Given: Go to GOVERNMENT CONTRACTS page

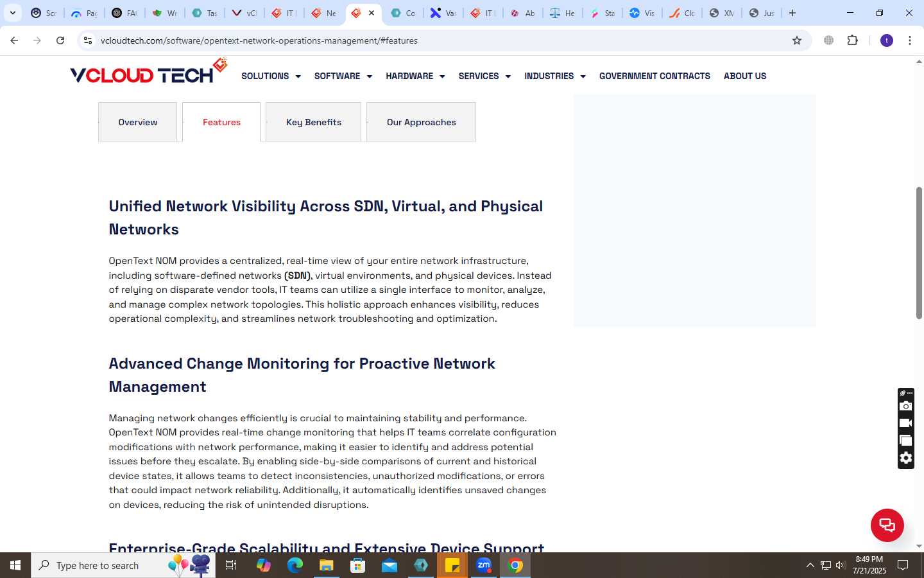Looking at the screenshot, I should coord(654,76).
